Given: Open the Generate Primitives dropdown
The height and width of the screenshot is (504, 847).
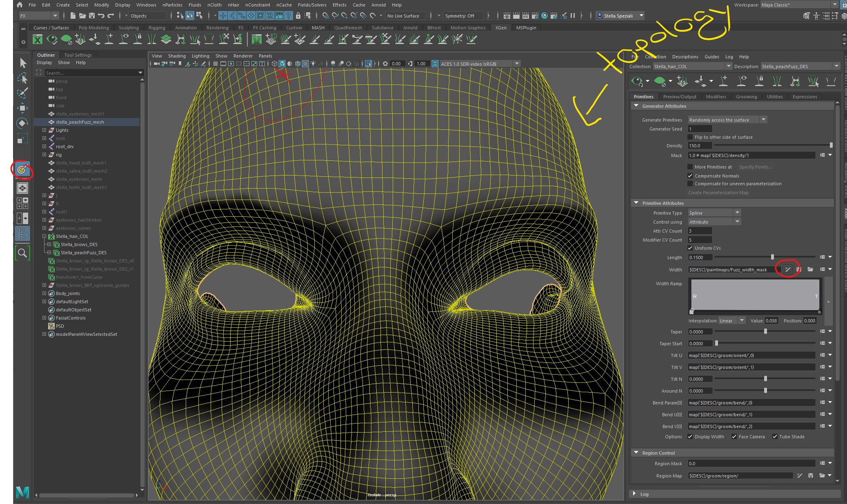Looking at the screenshot, I should click(764, 119).
